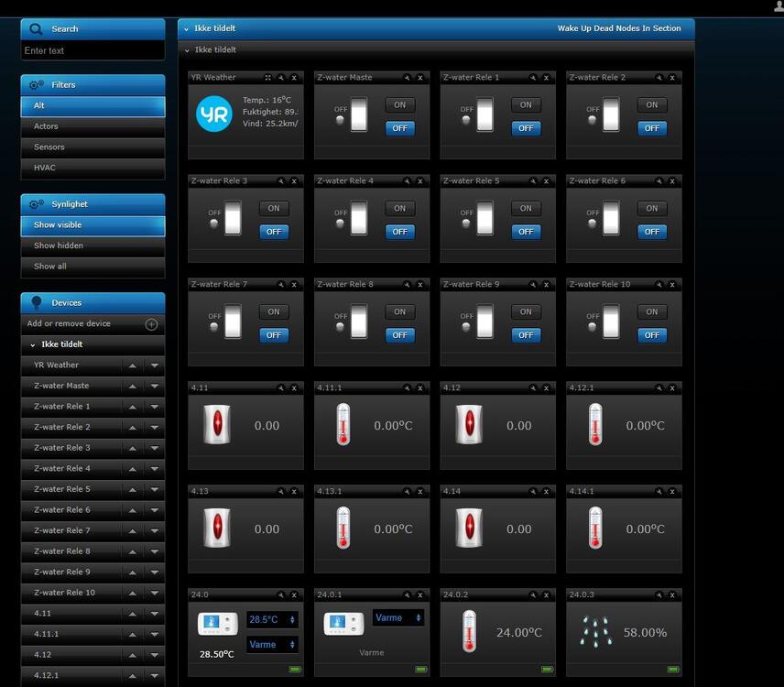Open settings wrench on YR Weather card
Screen dimensions: 784x687
[x=281, y=78]
